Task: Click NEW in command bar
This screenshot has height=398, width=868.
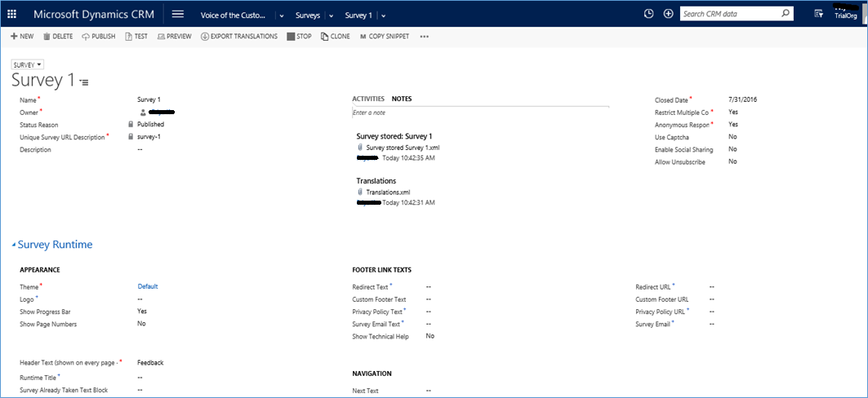Action: coord(22,37)
